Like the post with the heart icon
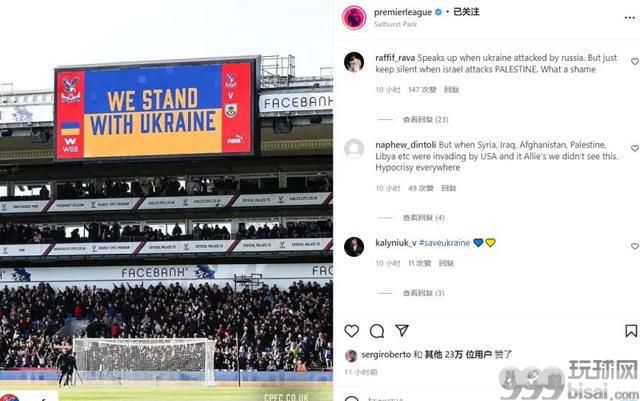 click(x=351, y=331)
